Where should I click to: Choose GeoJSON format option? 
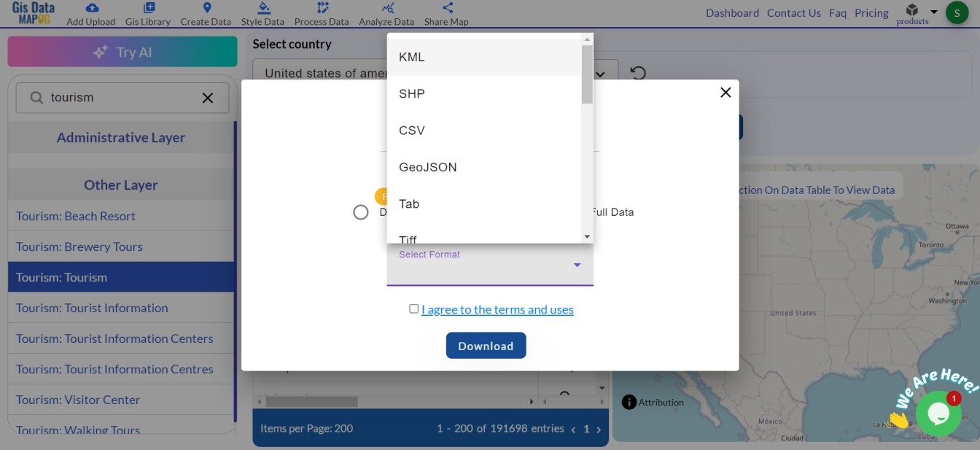pyautogui.click(x=484, y=167)
